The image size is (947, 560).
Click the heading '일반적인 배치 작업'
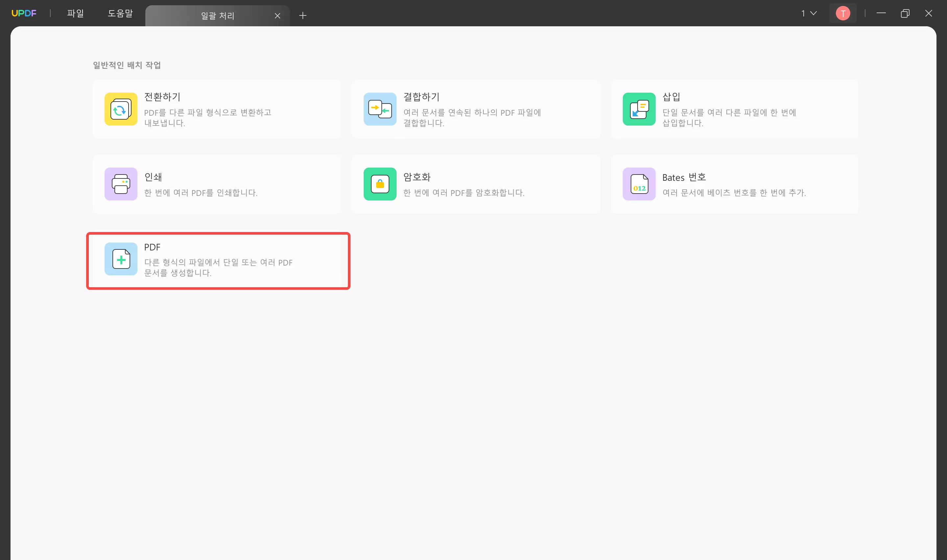click(x=127, y=65)
